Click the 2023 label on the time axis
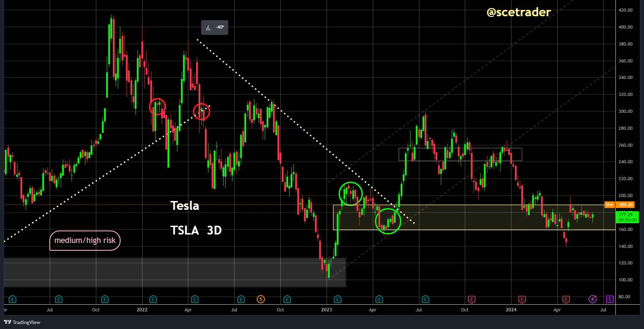The image size is (644, 329). click(x=327, y=310)
